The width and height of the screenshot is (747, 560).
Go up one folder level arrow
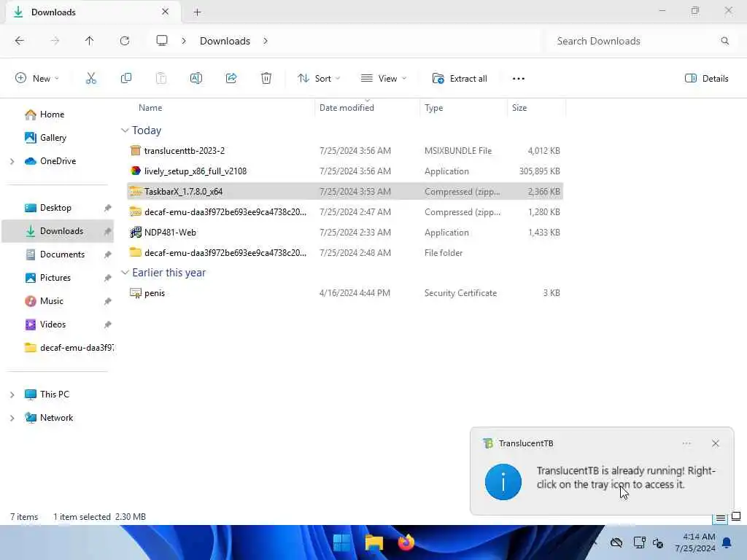[x=89, y=41]
